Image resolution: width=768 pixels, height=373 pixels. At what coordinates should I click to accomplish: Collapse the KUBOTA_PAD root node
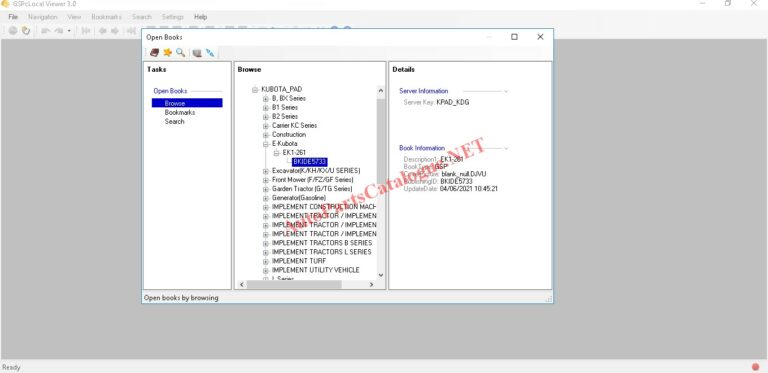(x=255, y=90)
